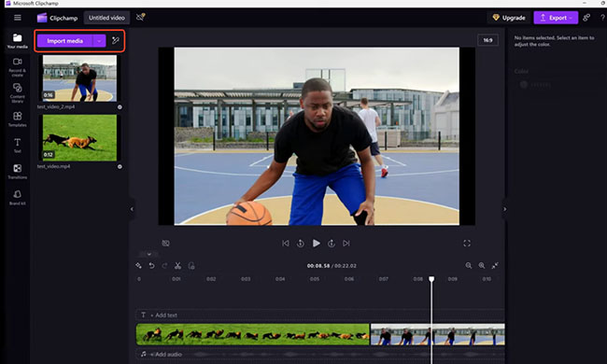Click the status dot beside test_video.mp4
Image resolution: width=607 pixels, height=364 pixels.
pyautogui.click(x=120, y=167)
